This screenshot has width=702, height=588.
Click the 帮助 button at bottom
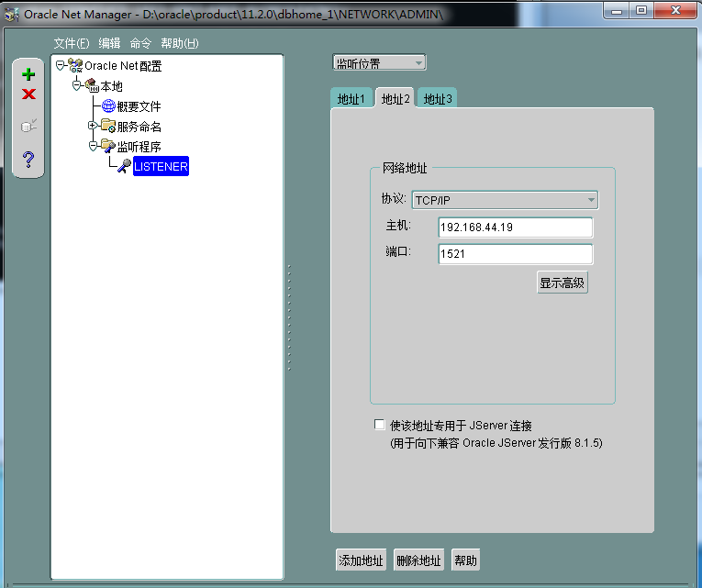(465, 560)
